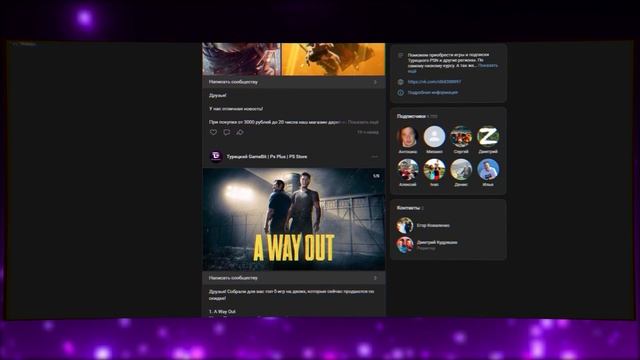Open the vk.com community link

point(434,82)
